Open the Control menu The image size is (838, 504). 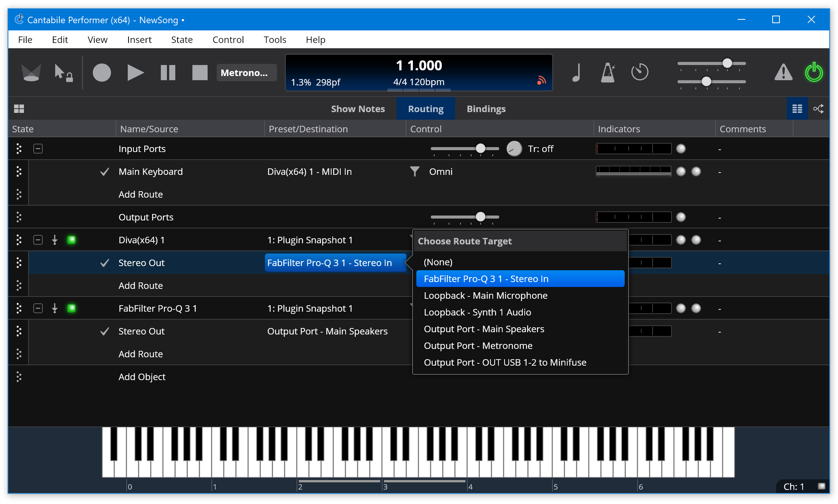(x=228, y=40)
